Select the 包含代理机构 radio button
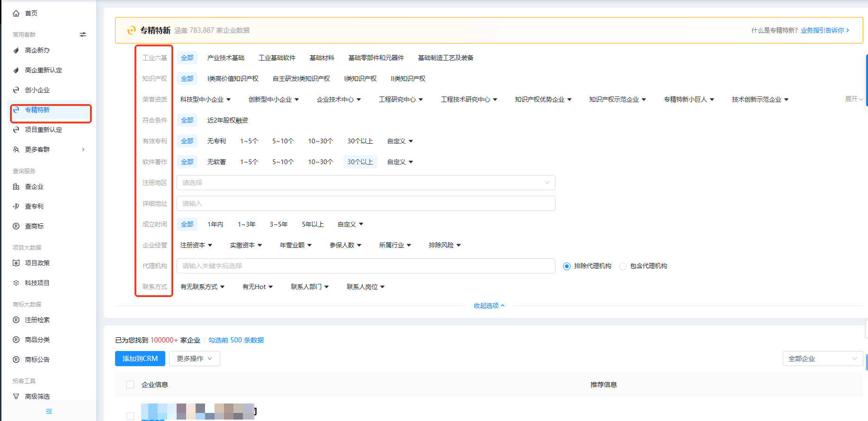Viewport: 868px width, 421px height. click(x=623, y=266)
